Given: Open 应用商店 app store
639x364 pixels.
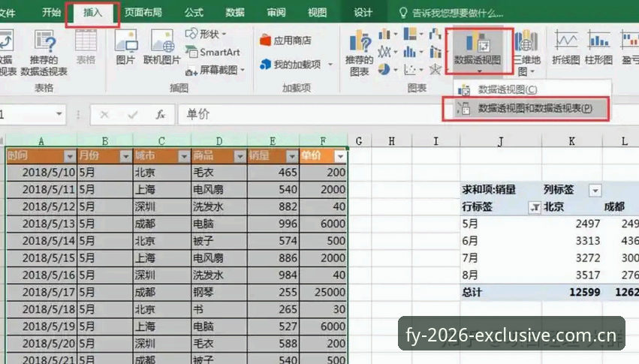Looking at the screenshot, I should pos(285,41).
